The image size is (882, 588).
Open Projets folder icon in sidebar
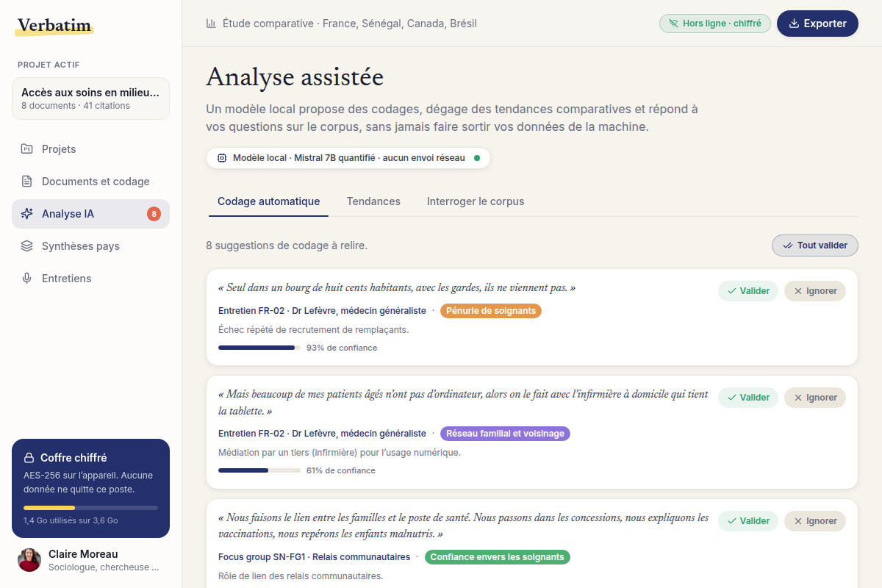click(27, 149)
